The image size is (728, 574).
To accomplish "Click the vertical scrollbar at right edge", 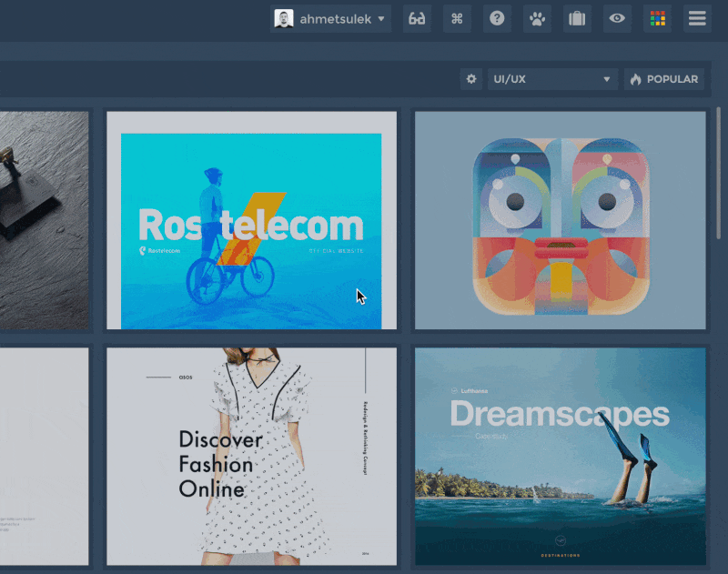I will click(x=719, y=173).
